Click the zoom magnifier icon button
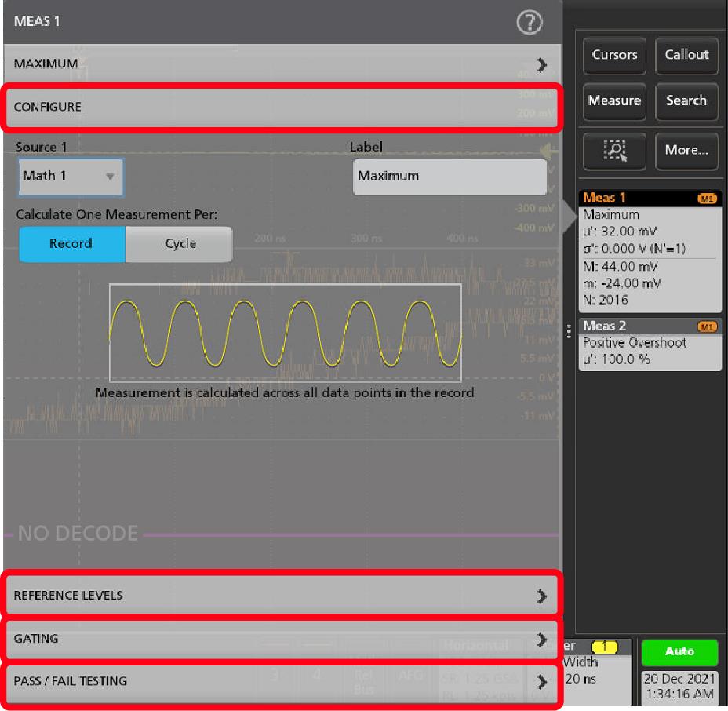Viewport: 728px width, 711px height. pos(614,150)
